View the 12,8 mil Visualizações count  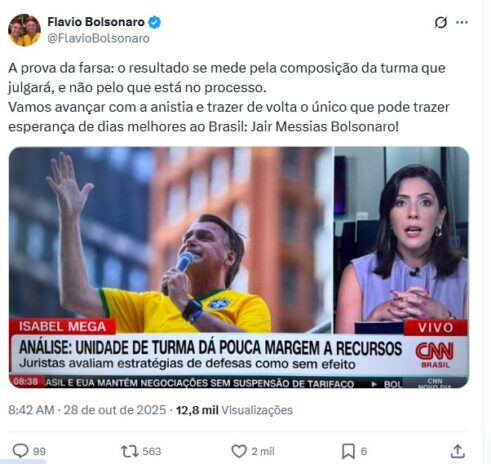pyautogui.click(x=234, y=410)
